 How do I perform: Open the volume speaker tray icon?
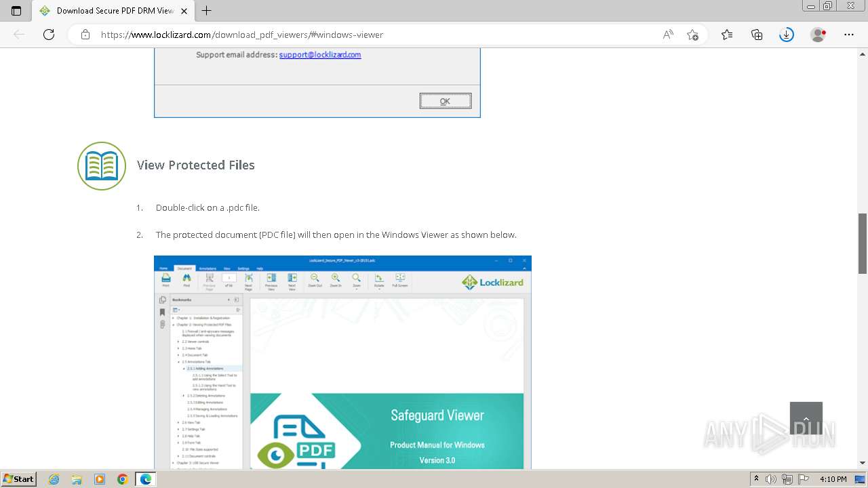[771, 479]
